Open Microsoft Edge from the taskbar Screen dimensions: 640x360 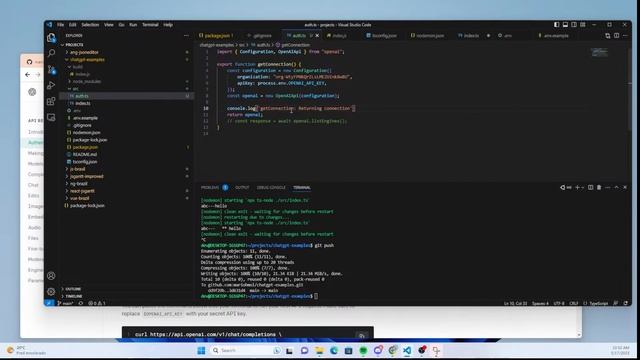[334, 350]
